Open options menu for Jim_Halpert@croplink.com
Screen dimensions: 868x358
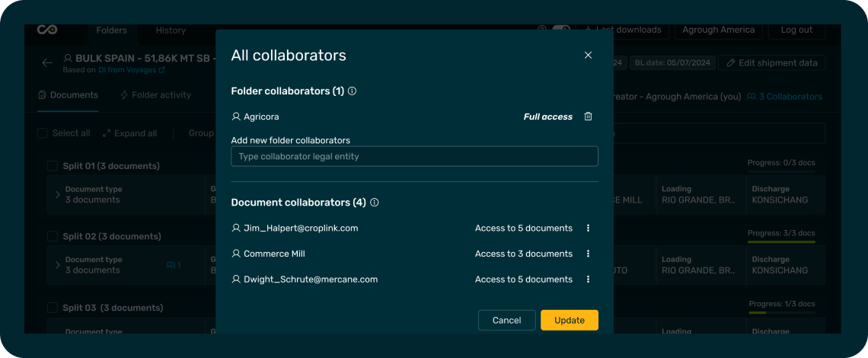pyautogui.click(x=588, y=229)
